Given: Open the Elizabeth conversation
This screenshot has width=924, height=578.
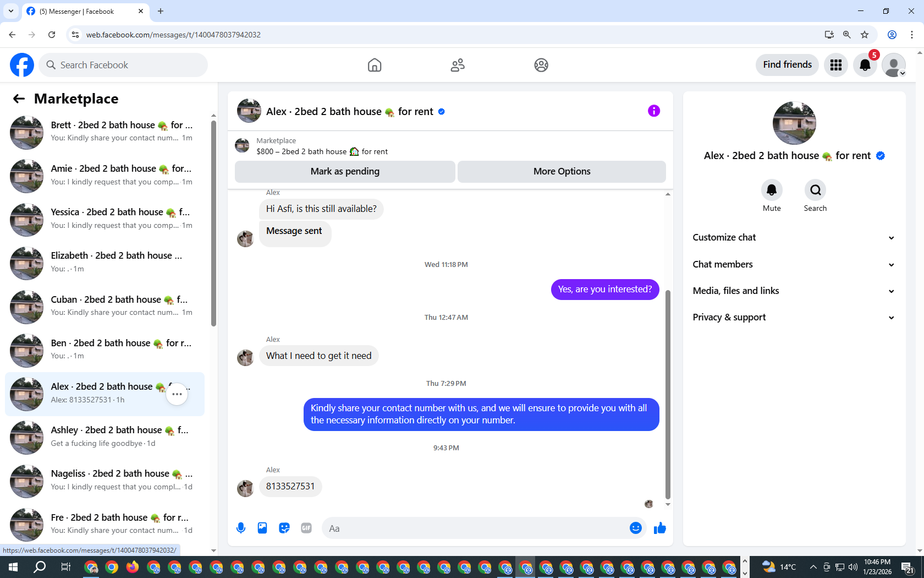Looking at the screenshot, I should click(x=105, y=263).
